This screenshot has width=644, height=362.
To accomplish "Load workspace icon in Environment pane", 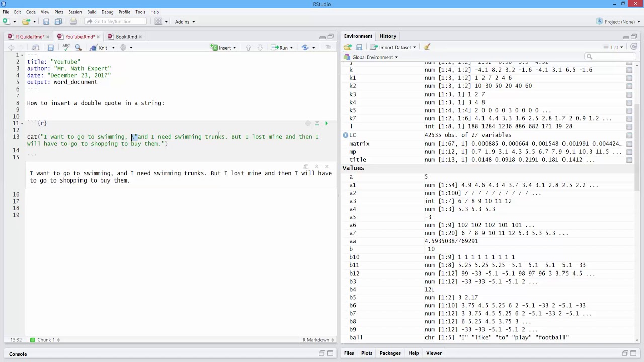I will (348, 47).
